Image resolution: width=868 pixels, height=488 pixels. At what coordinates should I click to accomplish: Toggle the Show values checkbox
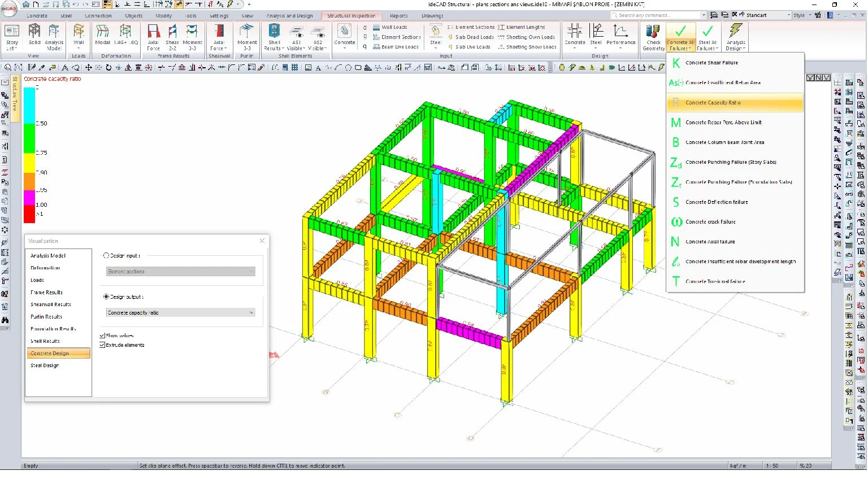(102, 335)
